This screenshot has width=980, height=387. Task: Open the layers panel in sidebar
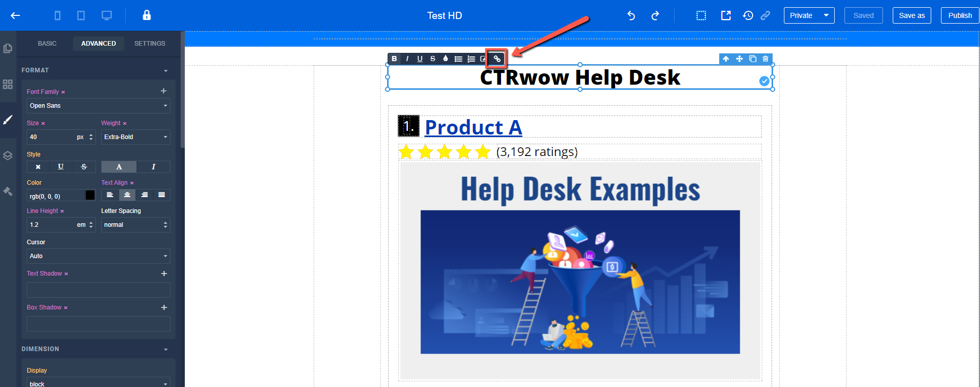click(x=8, y=156)
